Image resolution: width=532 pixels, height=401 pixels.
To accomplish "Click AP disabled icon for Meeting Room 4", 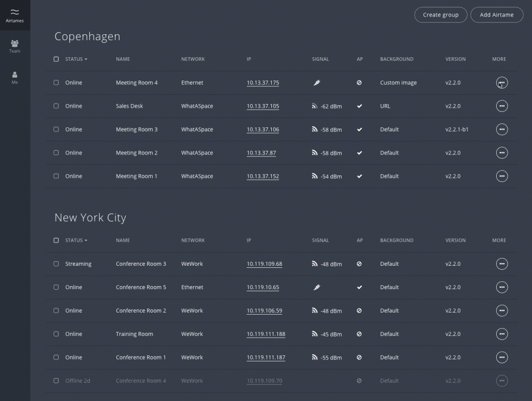I will 359,83.
